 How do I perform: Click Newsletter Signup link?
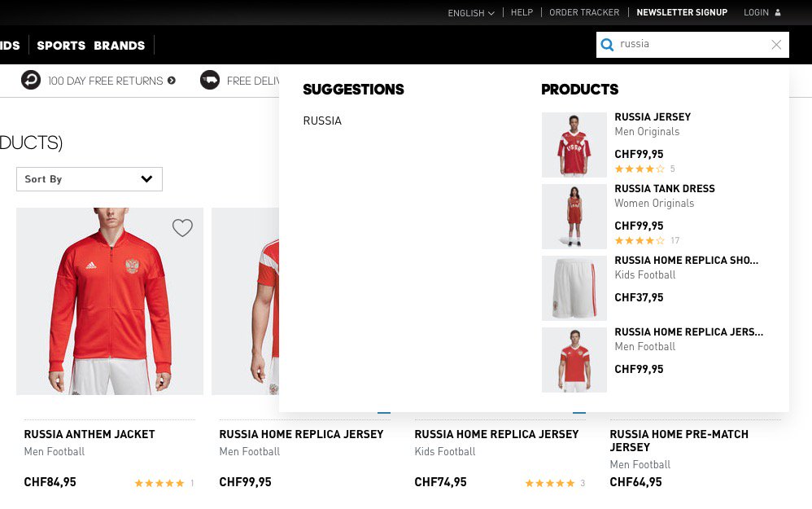click(682, 12)
